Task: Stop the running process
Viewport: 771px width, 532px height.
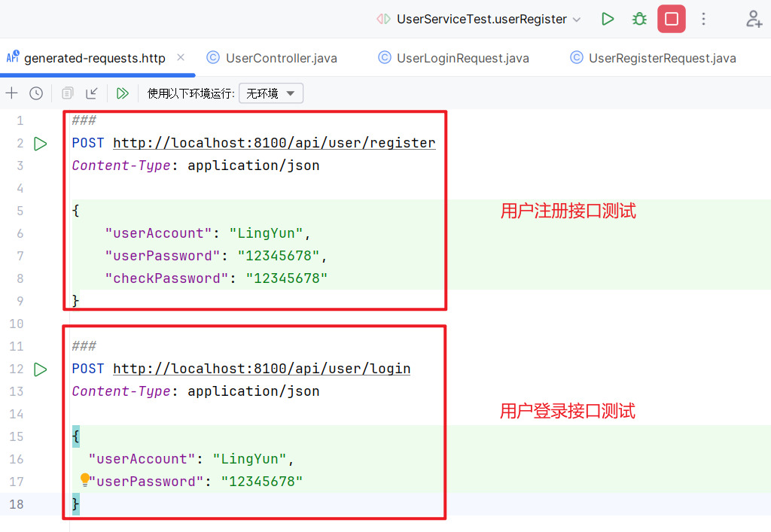Action: tap(671, 20)
